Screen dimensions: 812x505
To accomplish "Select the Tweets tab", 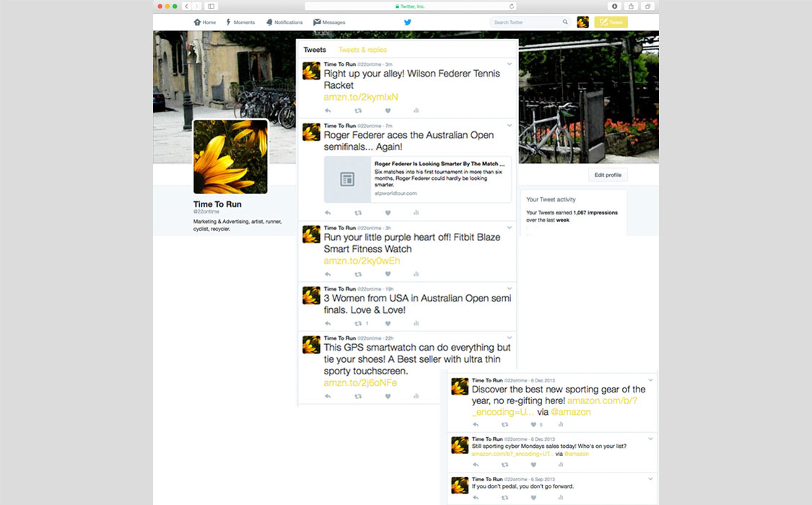I will [315, 50].
